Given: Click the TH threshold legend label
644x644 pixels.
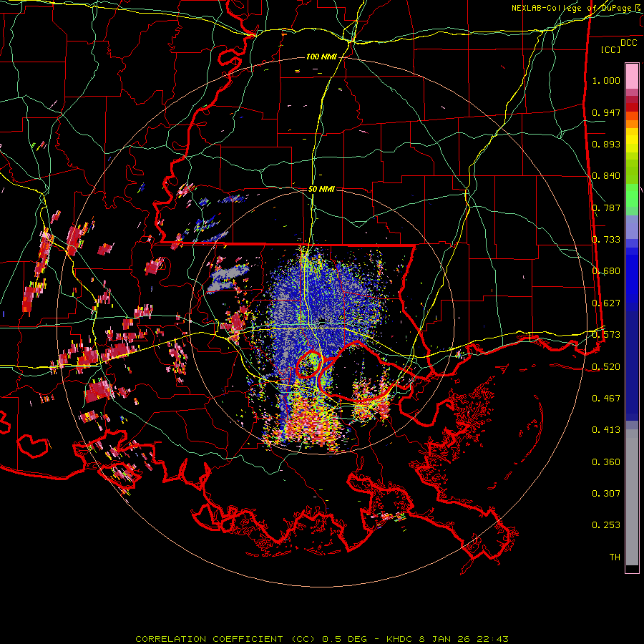Looking at the screenshot, I should coord(615,557).
